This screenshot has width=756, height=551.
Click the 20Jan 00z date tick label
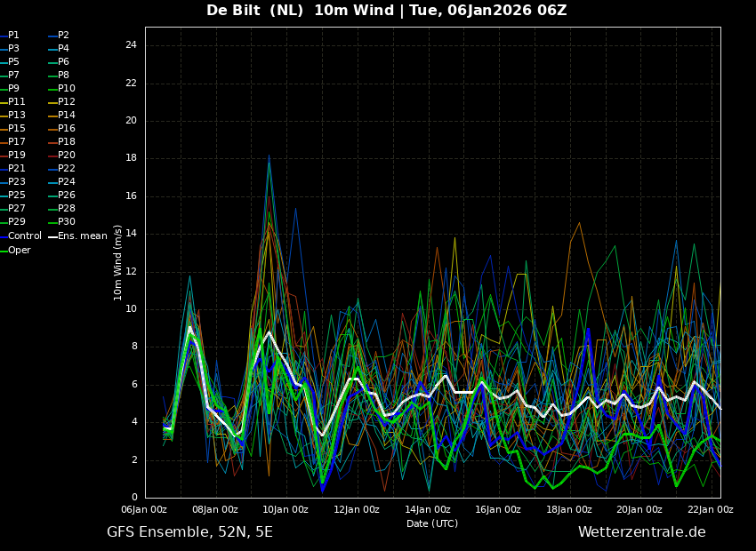coord(641,509)
